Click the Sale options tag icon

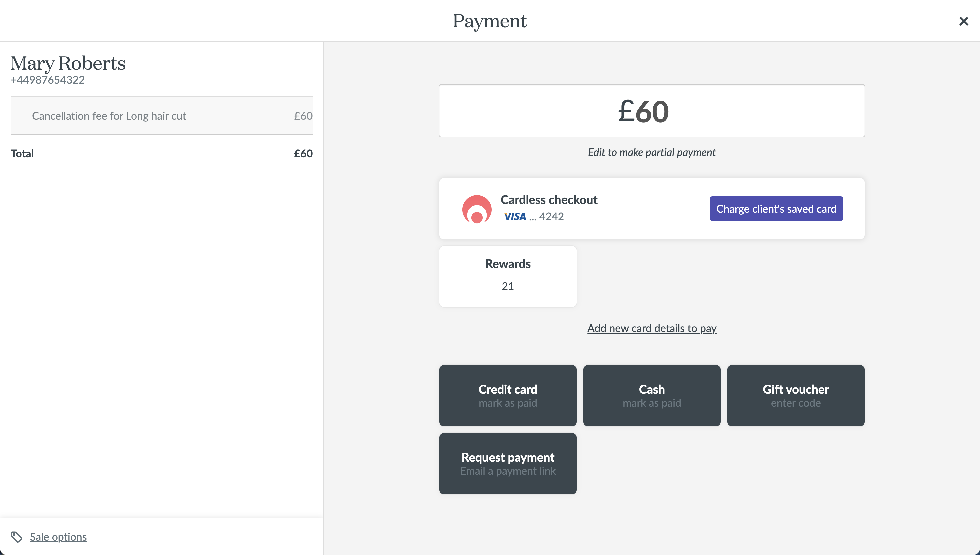(16, 537)
